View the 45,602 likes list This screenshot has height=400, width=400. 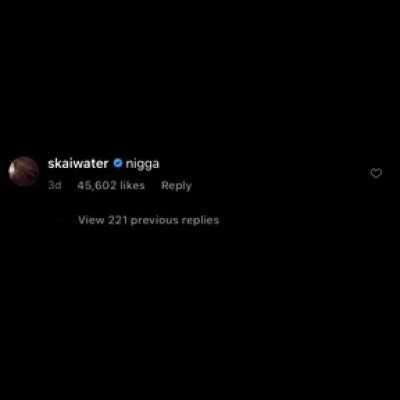click(111, 185)
